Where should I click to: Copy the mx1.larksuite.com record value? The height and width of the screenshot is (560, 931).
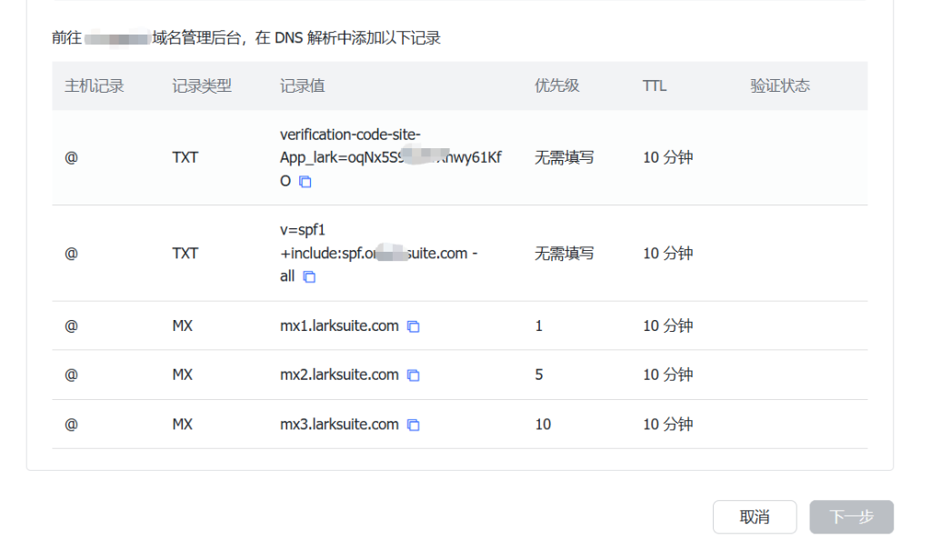tap(414, 326)
